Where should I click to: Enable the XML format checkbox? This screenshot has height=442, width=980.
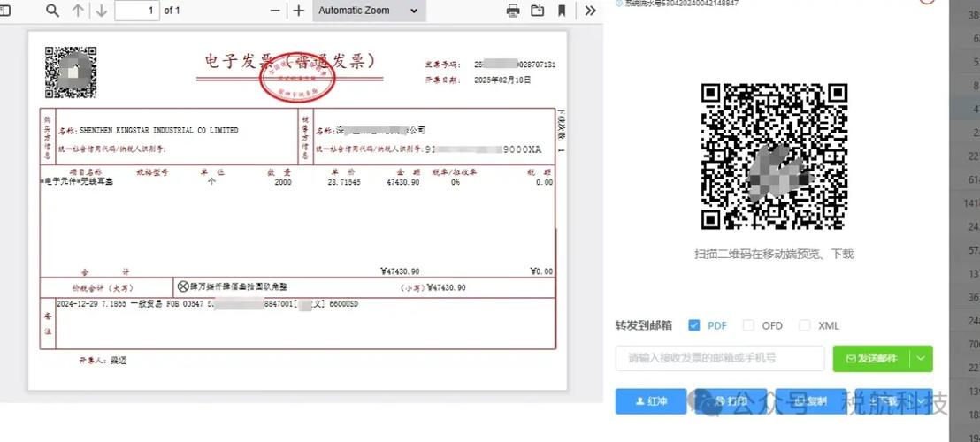click(x=804, y=325)
